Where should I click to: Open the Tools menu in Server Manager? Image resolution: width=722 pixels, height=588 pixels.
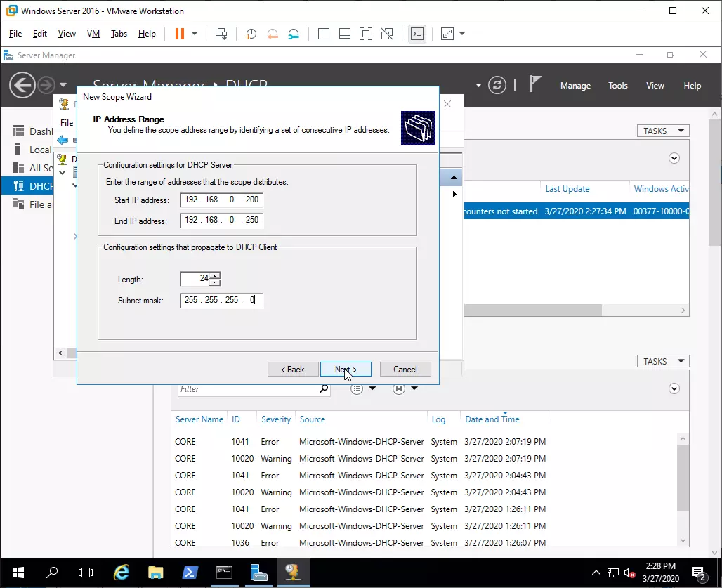coord(618,86)
